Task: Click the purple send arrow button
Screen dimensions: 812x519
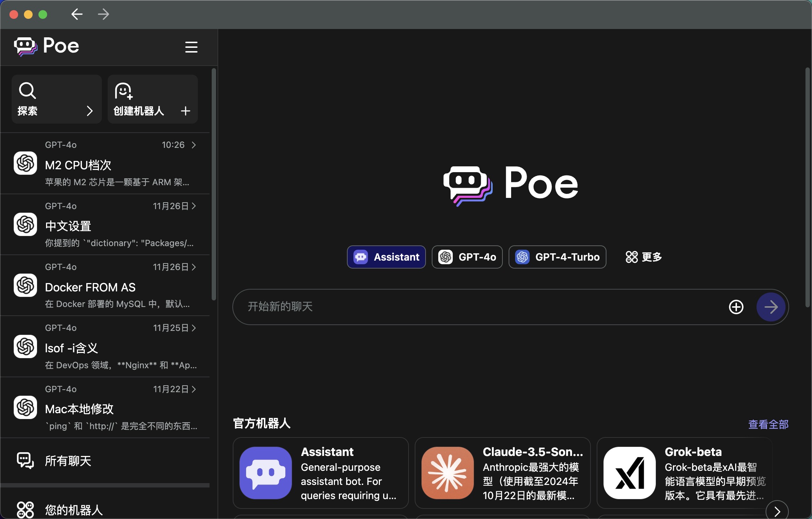Action: coord(771,307)
